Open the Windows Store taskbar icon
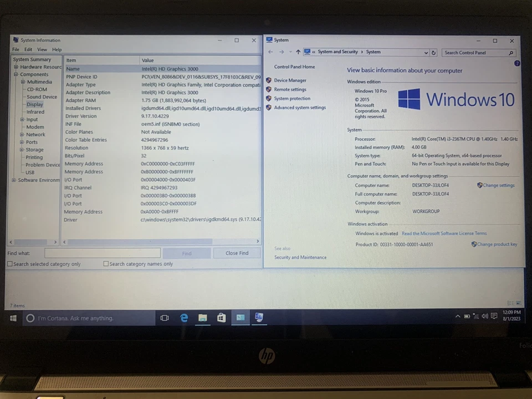The image size is (532, 399). 221,318
